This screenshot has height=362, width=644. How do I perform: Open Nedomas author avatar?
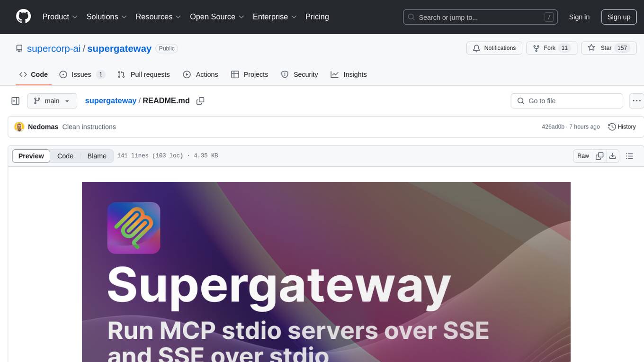19,127
